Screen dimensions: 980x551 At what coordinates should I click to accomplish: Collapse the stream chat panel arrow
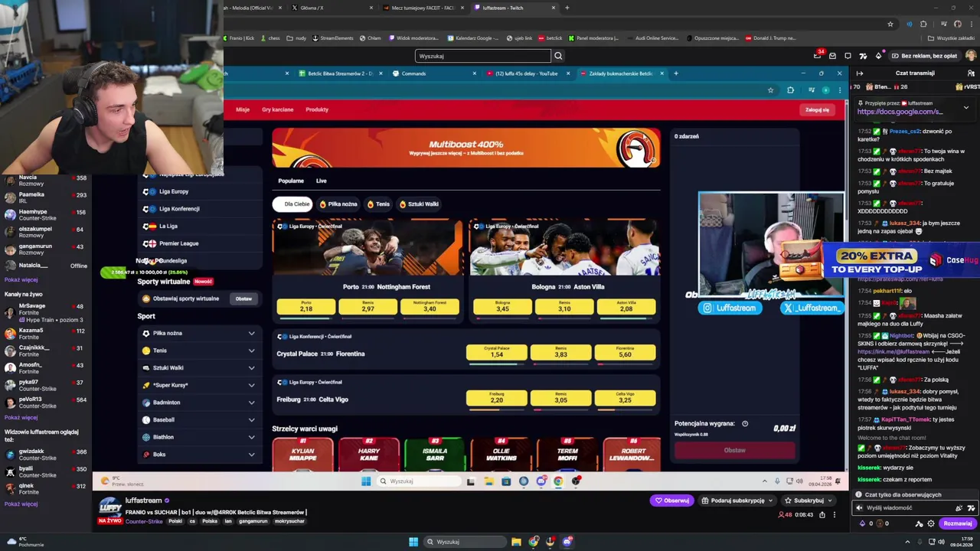(859, 73)
